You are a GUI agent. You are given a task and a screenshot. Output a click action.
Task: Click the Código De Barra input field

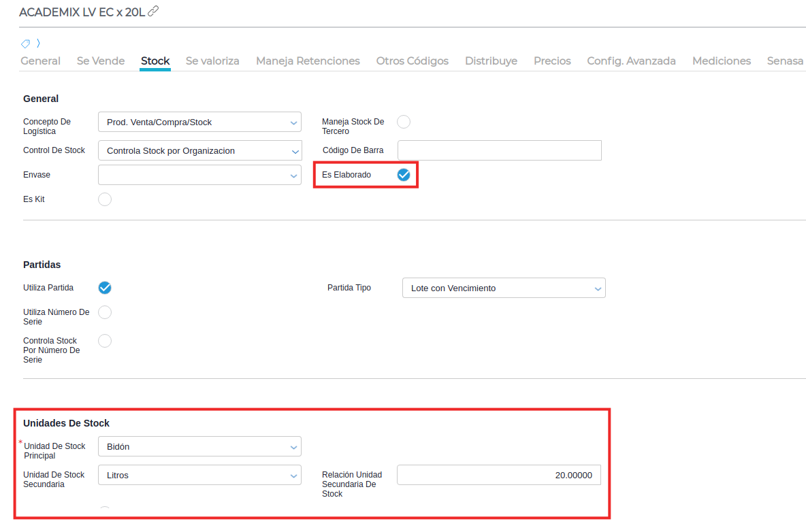point(499,150)
